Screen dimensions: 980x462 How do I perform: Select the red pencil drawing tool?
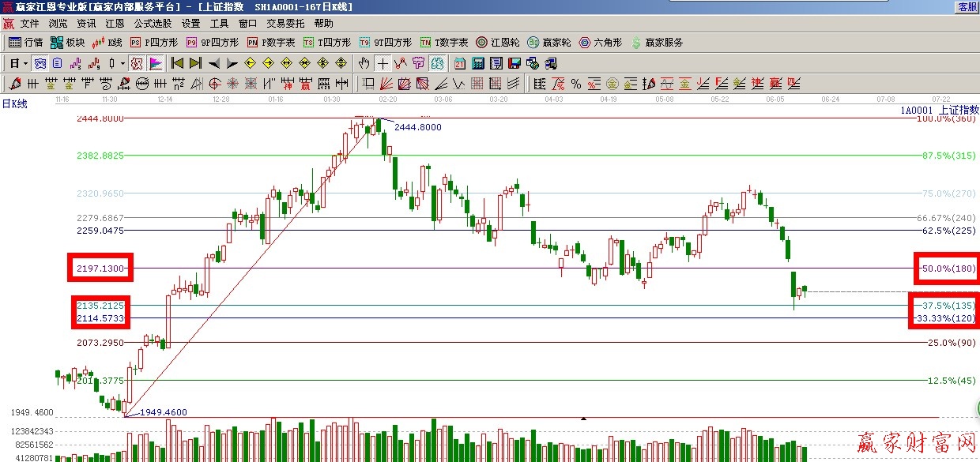(14, 84)
